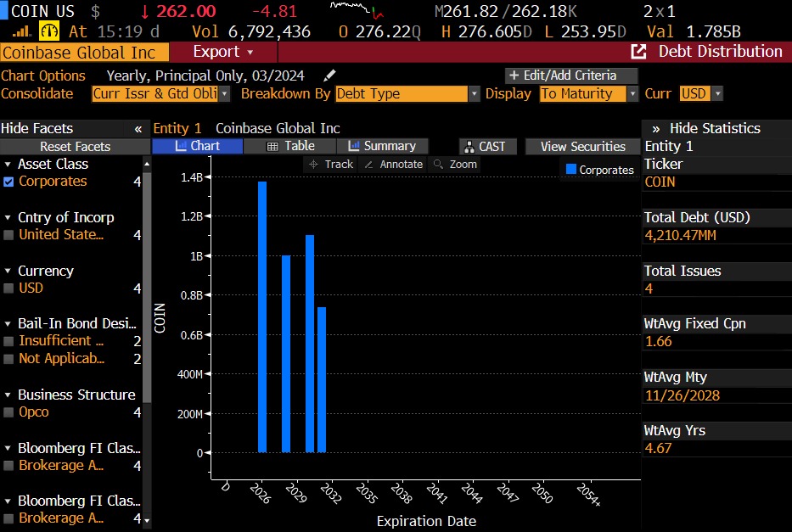Click the intraday sparkline price chart
The height and width of the screenshot is (532, 792).
click(357, 9)
